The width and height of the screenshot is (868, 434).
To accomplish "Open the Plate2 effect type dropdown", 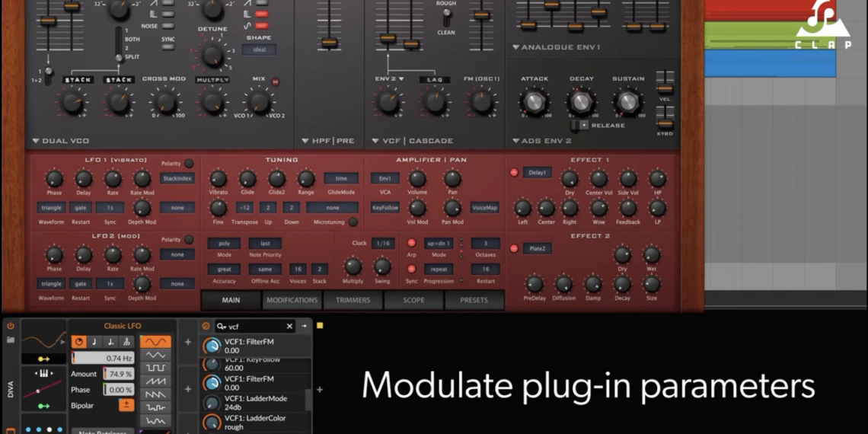I will pyautogui.click(x=537, y=248).
